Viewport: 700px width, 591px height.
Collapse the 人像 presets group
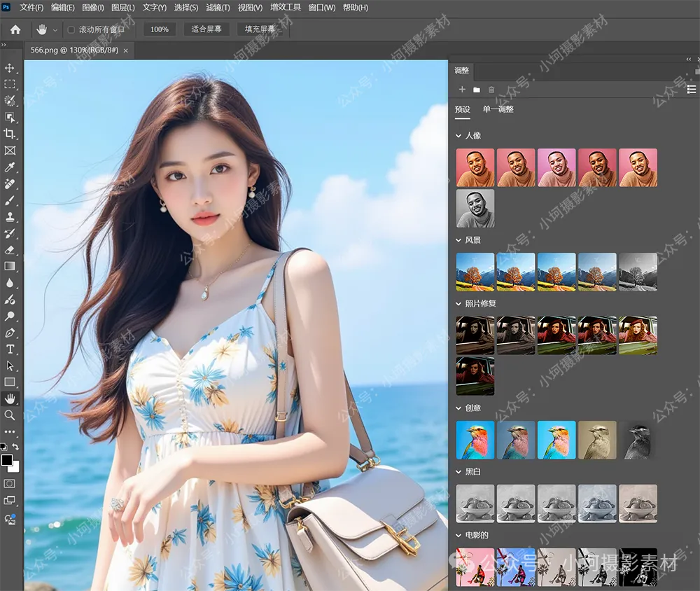coord(458,135)
